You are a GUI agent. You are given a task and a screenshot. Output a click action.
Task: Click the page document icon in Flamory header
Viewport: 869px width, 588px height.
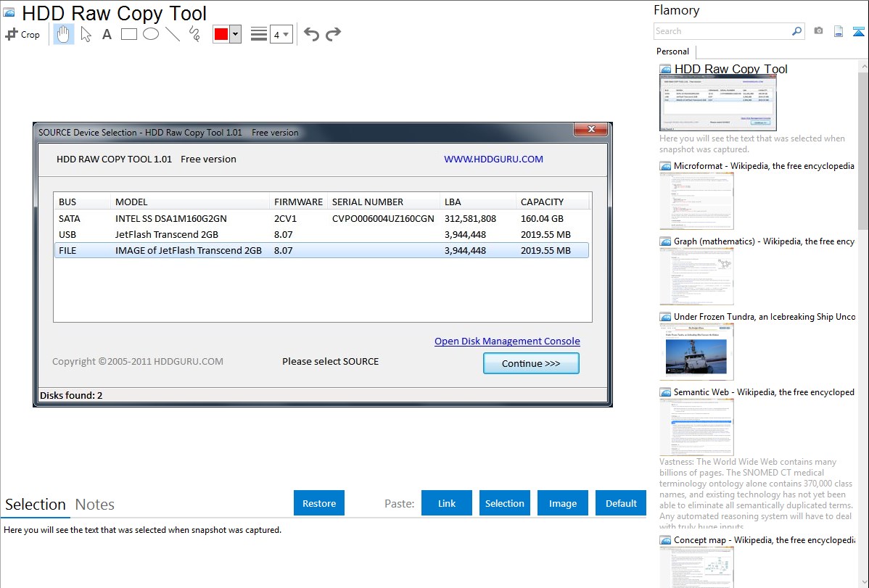pyautogui.click(x=839, y=32)
